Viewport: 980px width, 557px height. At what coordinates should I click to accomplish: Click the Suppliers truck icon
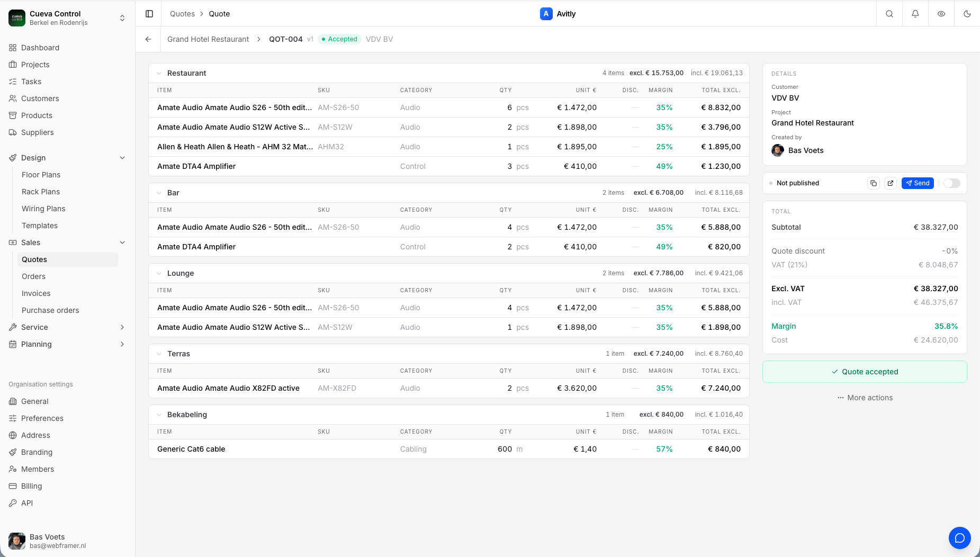point(13,132)
